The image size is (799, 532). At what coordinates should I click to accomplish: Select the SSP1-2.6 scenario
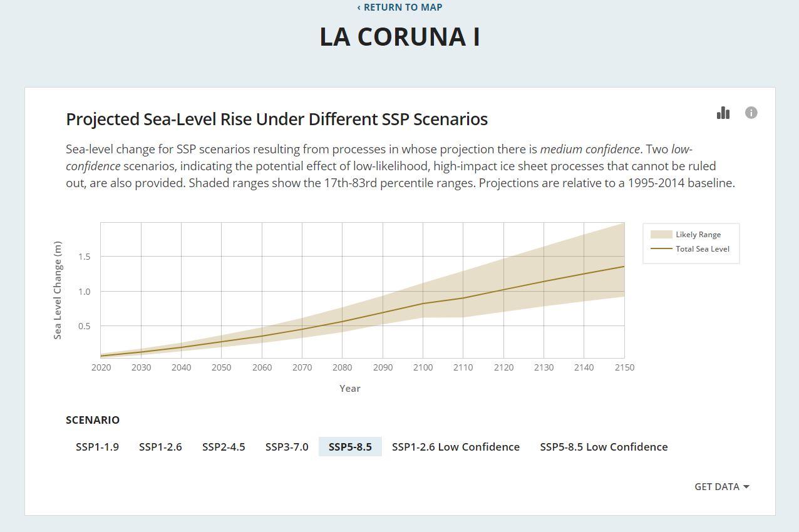pos(160,447)
